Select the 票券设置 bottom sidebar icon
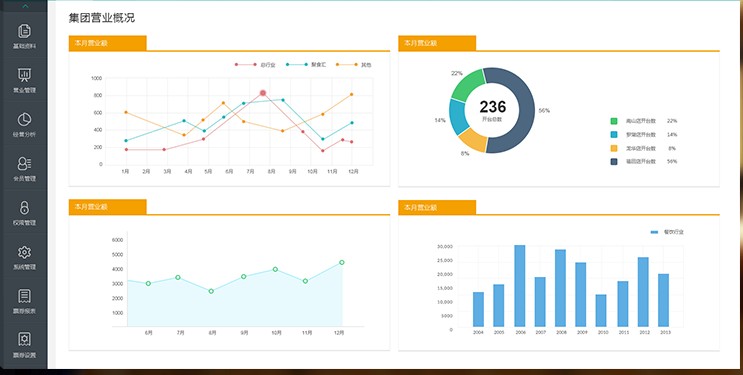The image size is (743, 375). 24,339
